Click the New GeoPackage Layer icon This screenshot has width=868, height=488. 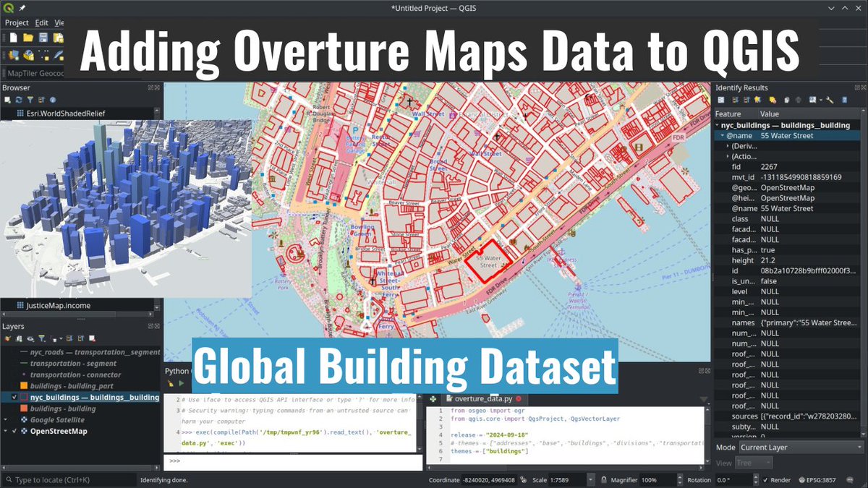point(28,55)
